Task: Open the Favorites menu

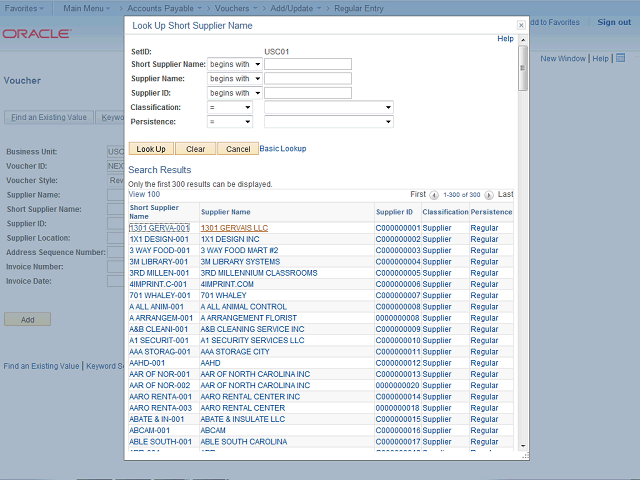Action: tap(23, 7)
